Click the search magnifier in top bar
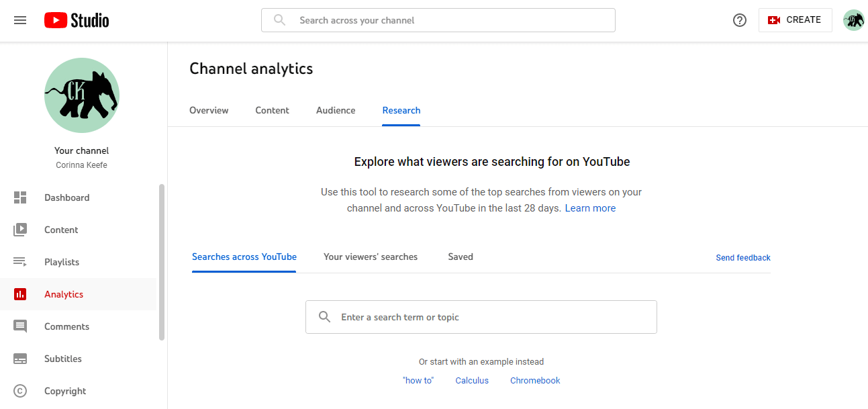Viewport: 868px width, 409px height. (x=280, y=20)
